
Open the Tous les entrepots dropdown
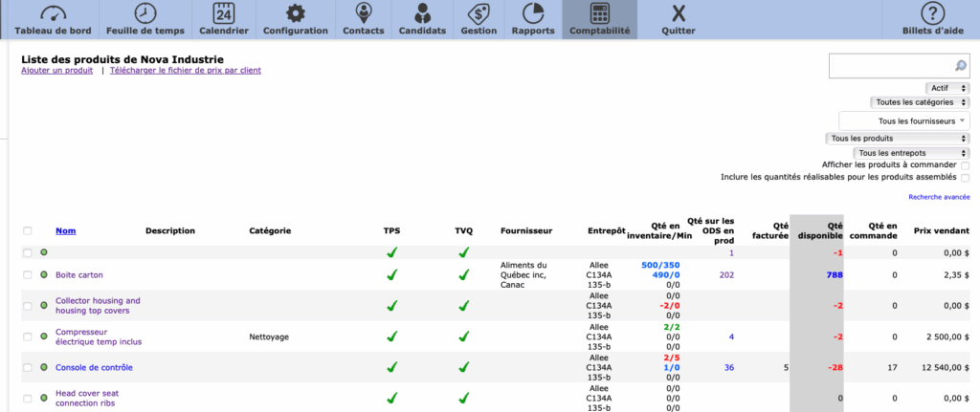click(x=910, y=153)
